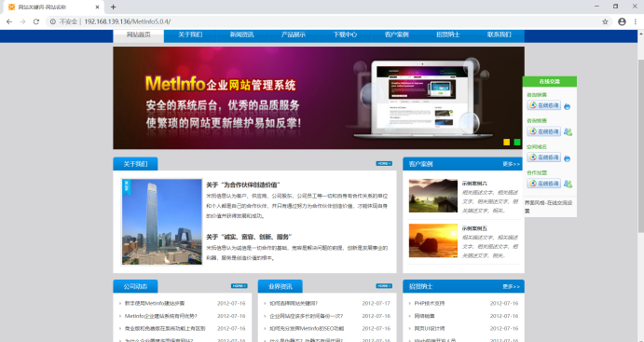
Task: Click the 在线咨询 button under 空间域名
Action: point(543,157)
